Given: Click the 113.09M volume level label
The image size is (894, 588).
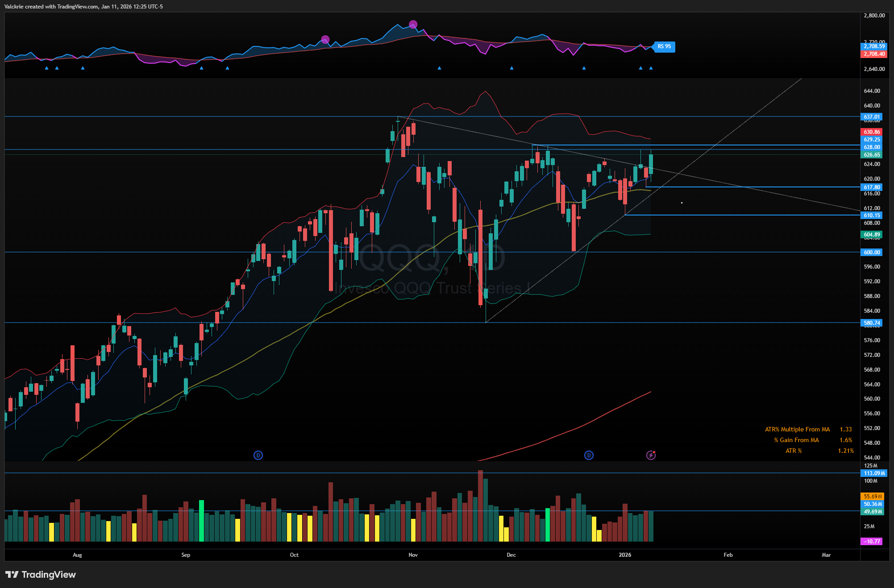Looking at the screenshot, I should (873, 473).
